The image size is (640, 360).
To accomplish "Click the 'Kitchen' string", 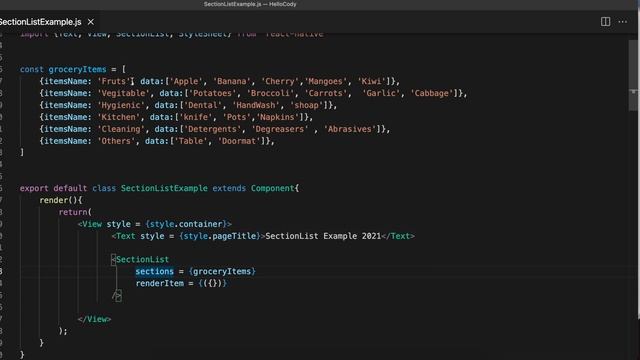I will (118, 117).
